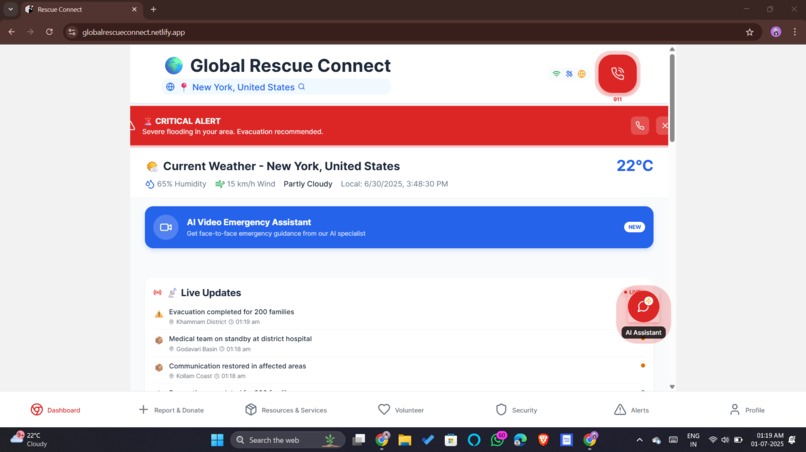Open the Profile tab
This screenshot has height=452, width=806.
point(747,410)
